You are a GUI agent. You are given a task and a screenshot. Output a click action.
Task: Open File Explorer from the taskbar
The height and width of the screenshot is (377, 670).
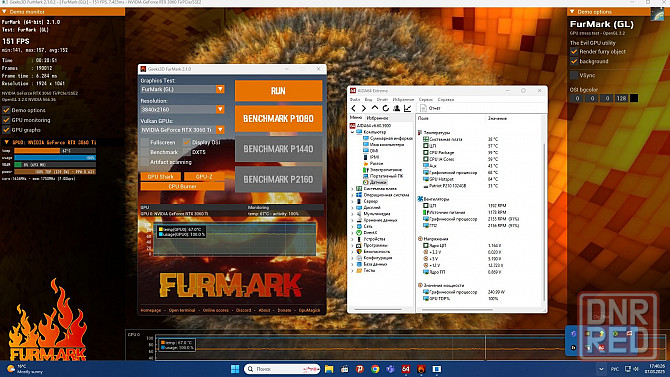(329, 369)
